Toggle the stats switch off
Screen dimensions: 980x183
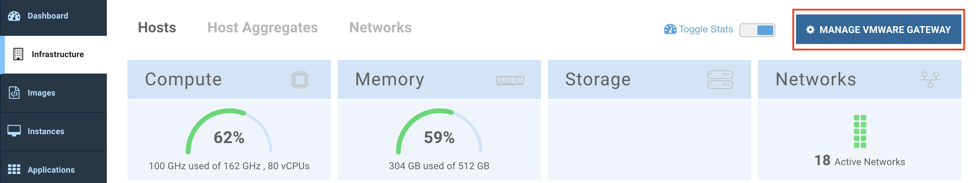click(757, 30)
